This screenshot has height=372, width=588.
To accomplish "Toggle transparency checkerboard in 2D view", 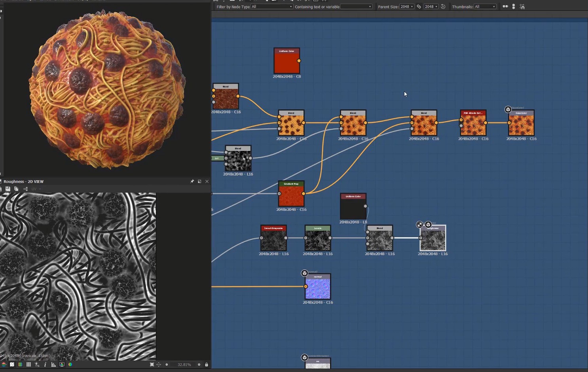I will coord(12,364).
